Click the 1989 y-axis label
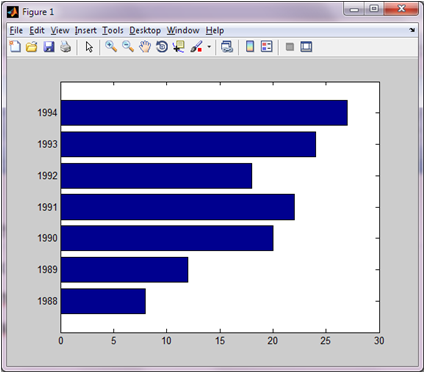 [x=47, y=270]
